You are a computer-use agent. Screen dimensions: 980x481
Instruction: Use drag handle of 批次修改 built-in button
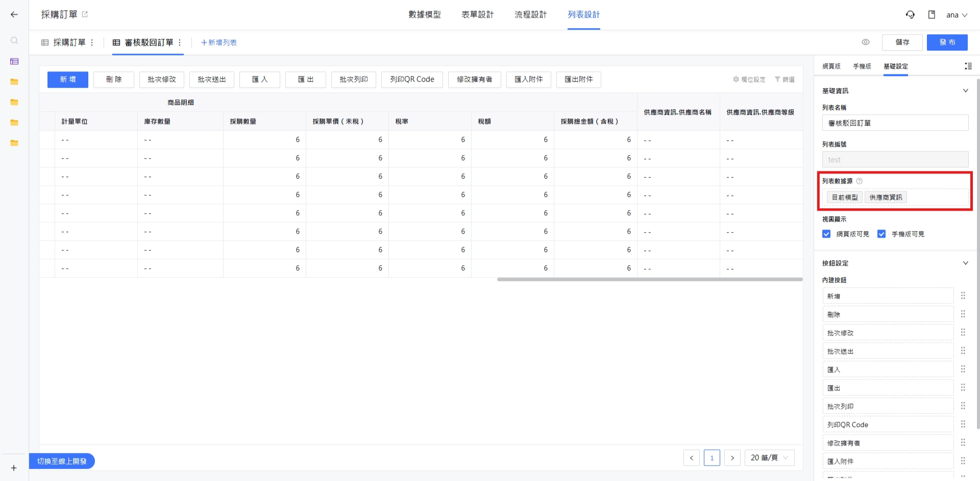pyautogui.click(x=963, y=333)
